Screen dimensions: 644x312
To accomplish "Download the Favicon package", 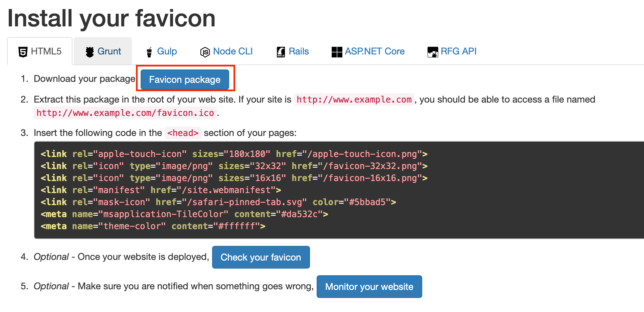I will point(185,80).
